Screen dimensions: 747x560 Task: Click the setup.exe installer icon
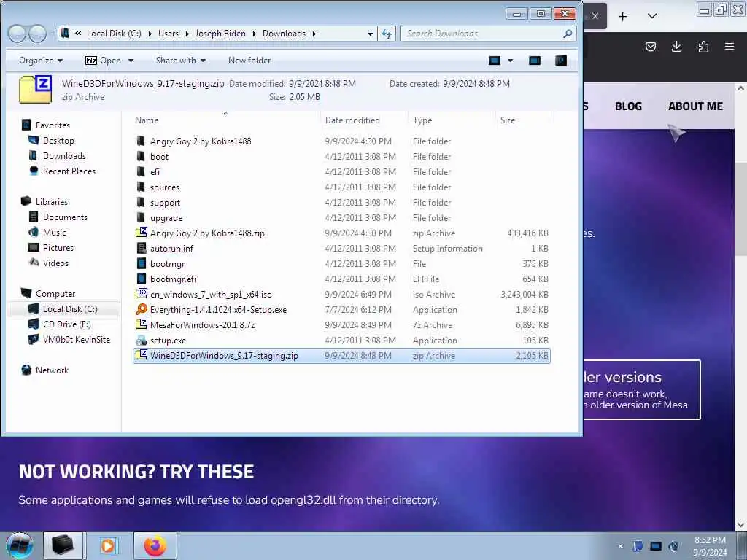[x=142, y=340]
